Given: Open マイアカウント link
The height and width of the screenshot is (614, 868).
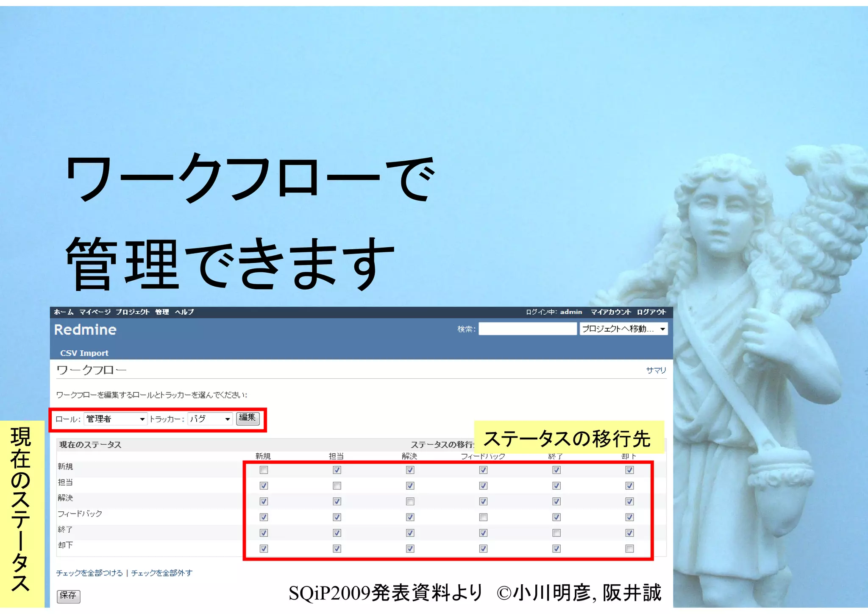Looking at the screenshot, I should pyautogui.click(x=611, y=312).
